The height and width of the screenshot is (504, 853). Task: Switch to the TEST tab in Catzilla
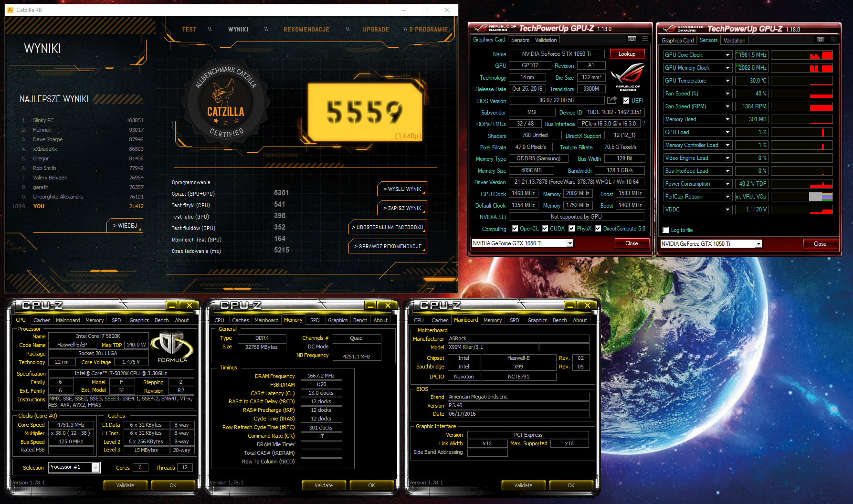tap(189, 30)
